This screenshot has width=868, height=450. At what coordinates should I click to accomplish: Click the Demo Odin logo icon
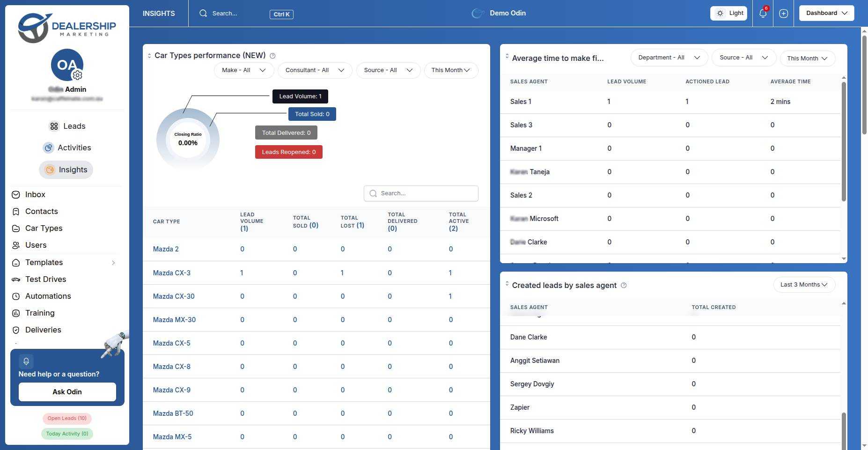pyautogui.click(x=478, y=14)
